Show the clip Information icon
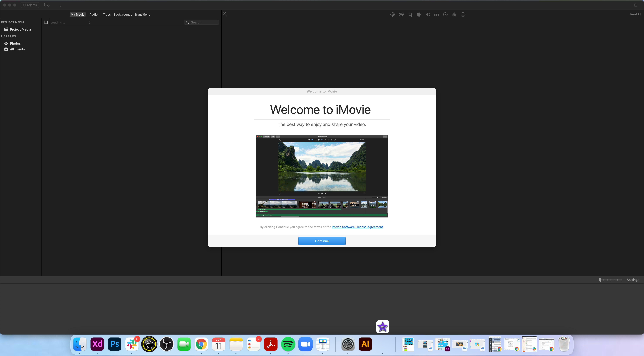The height and width of the screenshot is (356, 644). pos(463,14)
